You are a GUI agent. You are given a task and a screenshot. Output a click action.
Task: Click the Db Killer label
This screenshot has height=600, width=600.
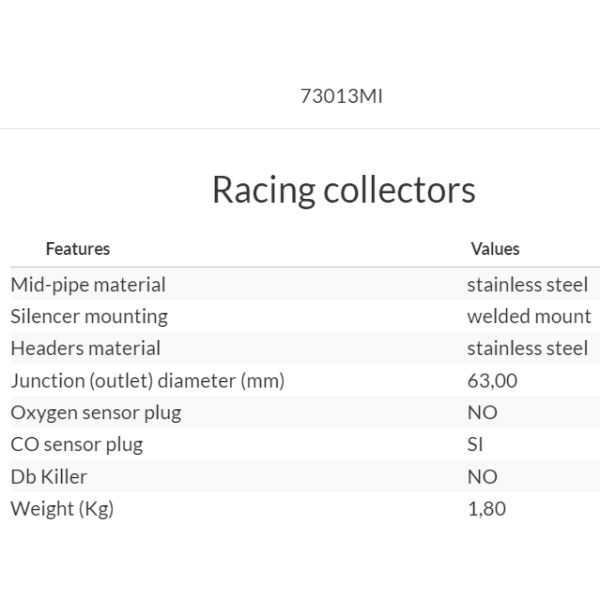(x=49, y=476)
